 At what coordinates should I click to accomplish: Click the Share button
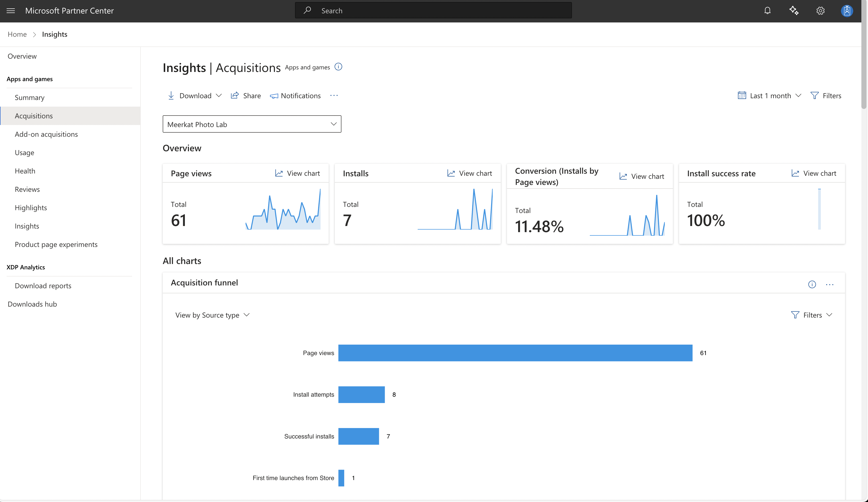point(246,95)
